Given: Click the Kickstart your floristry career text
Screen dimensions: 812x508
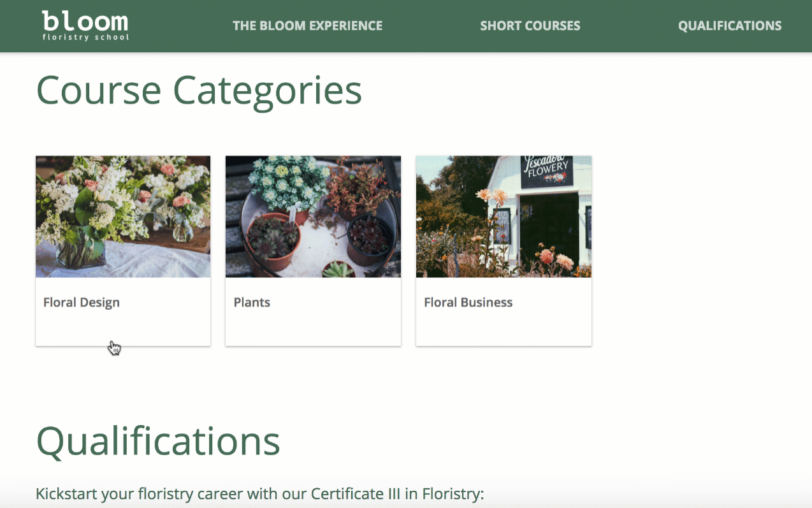Looking at the screenshot, I should (260, 494).
